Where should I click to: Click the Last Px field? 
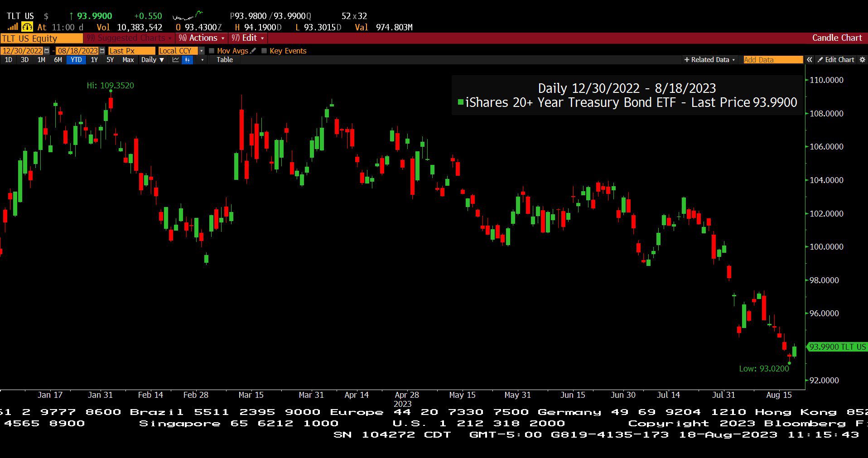point(131,51)
